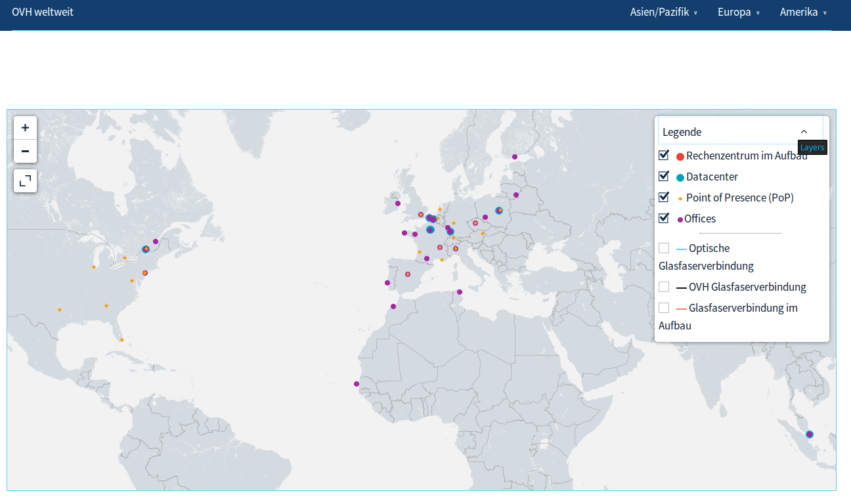Check the OVH Glasfaserverbindung checkbox

664,287
